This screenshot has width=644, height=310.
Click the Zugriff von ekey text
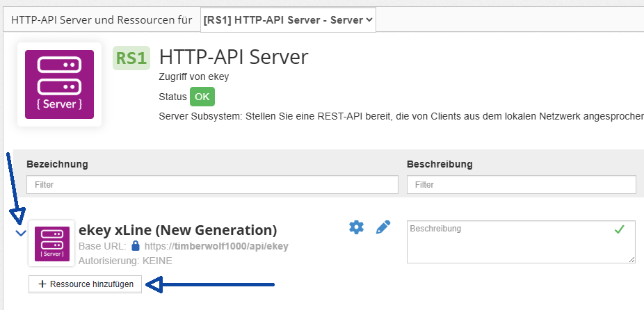[x=194, y=76]
